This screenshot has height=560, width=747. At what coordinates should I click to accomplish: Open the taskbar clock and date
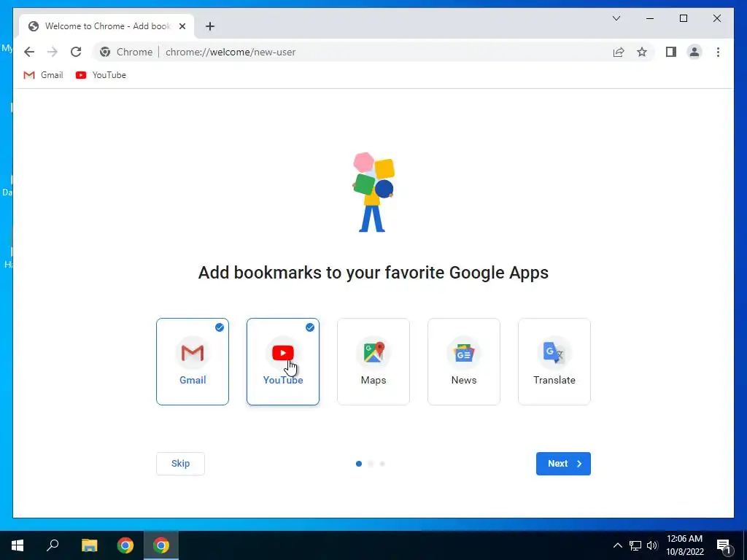pyautogui.click(x=684, y=545)
